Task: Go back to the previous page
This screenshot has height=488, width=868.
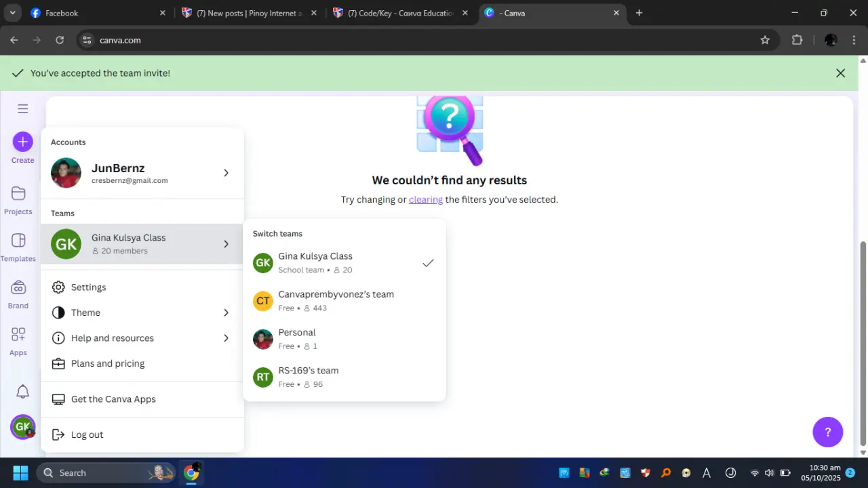Action: 14,40
